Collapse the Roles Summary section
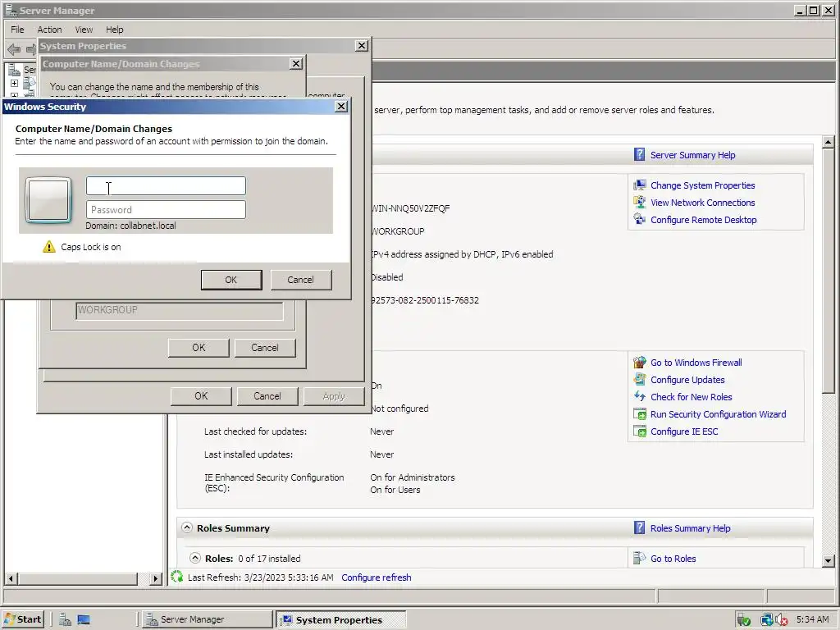This screenshot has width=840, height=630. pos(186,527)
